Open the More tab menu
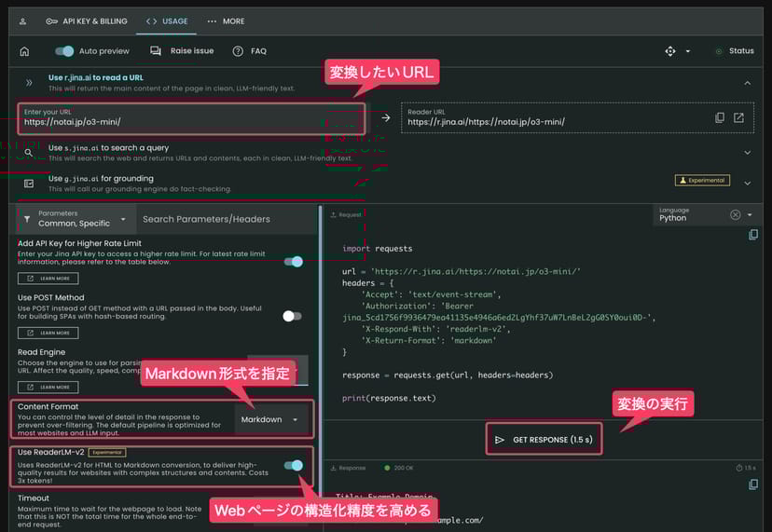This screenshot has width=772, height=532. pyautogui.click(x=226, y=20)
